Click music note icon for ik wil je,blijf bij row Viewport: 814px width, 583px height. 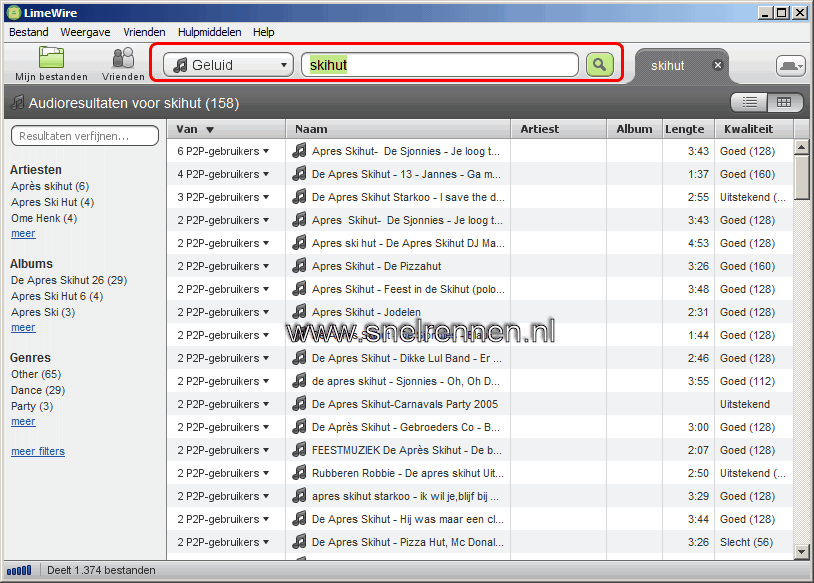coord(299,496)
